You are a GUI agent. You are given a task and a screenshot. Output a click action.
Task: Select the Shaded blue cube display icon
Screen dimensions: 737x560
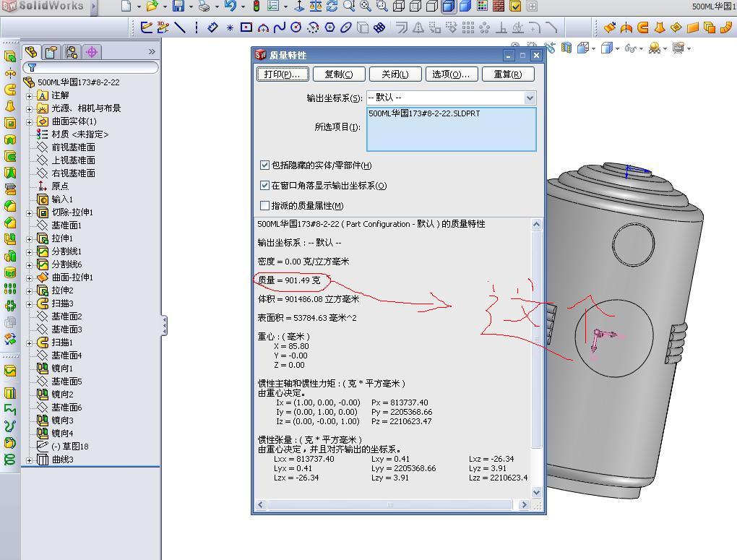[x=465, y=6]
